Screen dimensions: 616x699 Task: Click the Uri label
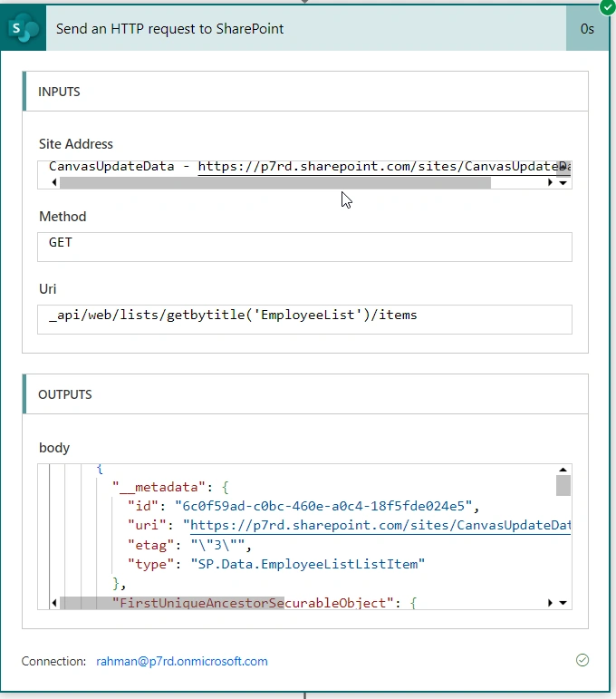(48, 289)
